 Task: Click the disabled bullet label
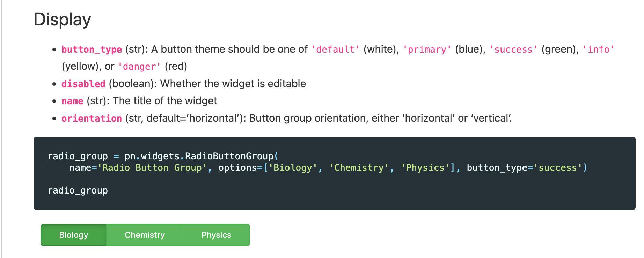pos(83,84)
